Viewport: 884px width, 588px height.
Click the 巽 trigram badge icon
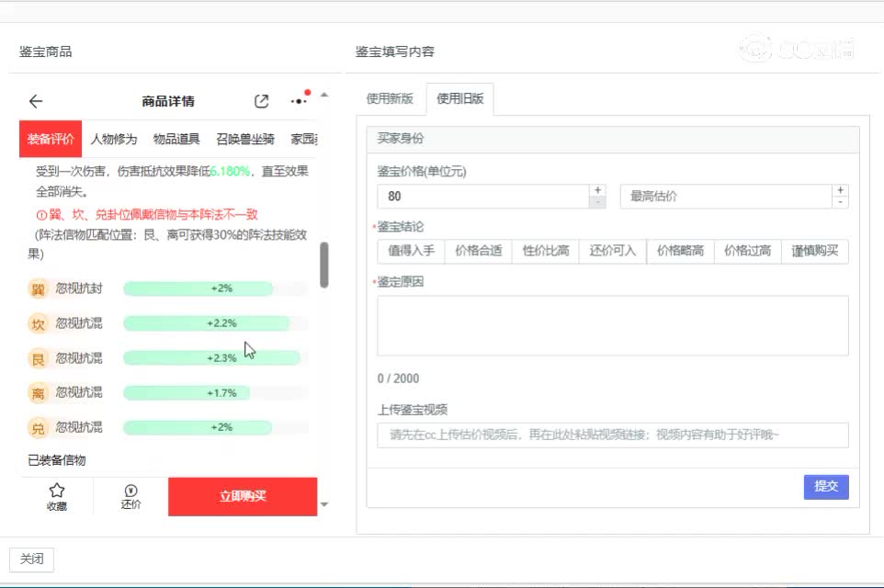(x=39, y=289)
